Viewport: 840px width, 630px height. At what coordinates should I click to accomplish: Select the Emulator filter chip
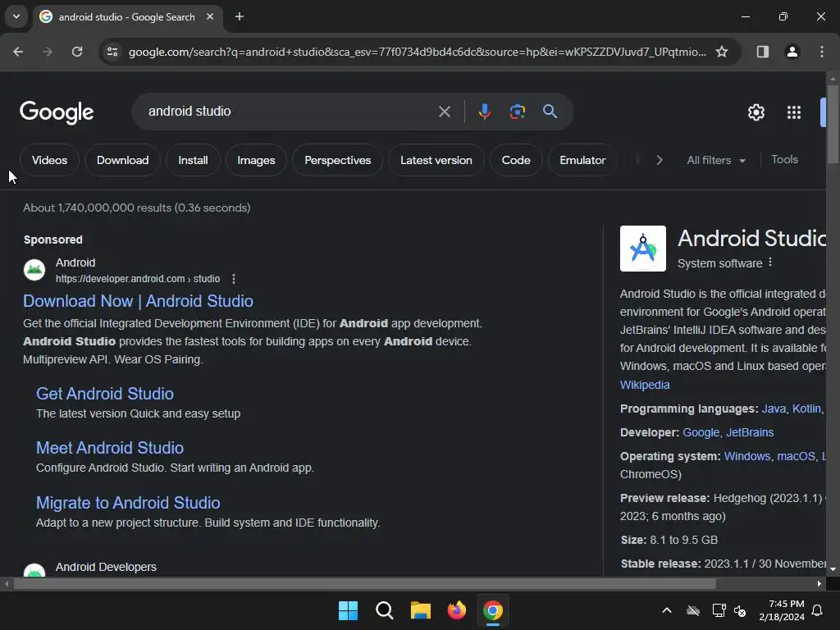[583, 160]
